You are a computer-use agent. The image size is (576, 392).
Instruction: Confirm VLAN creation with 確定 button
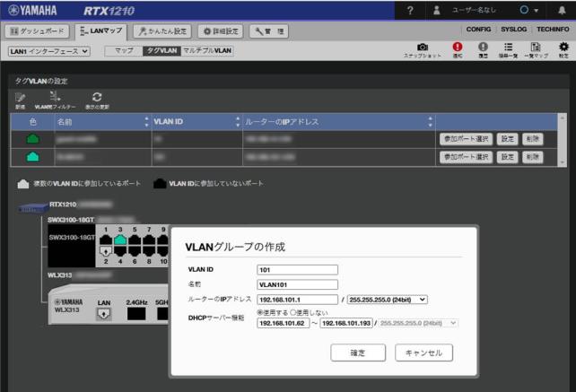pyautogui.click(x=358, y=353)
